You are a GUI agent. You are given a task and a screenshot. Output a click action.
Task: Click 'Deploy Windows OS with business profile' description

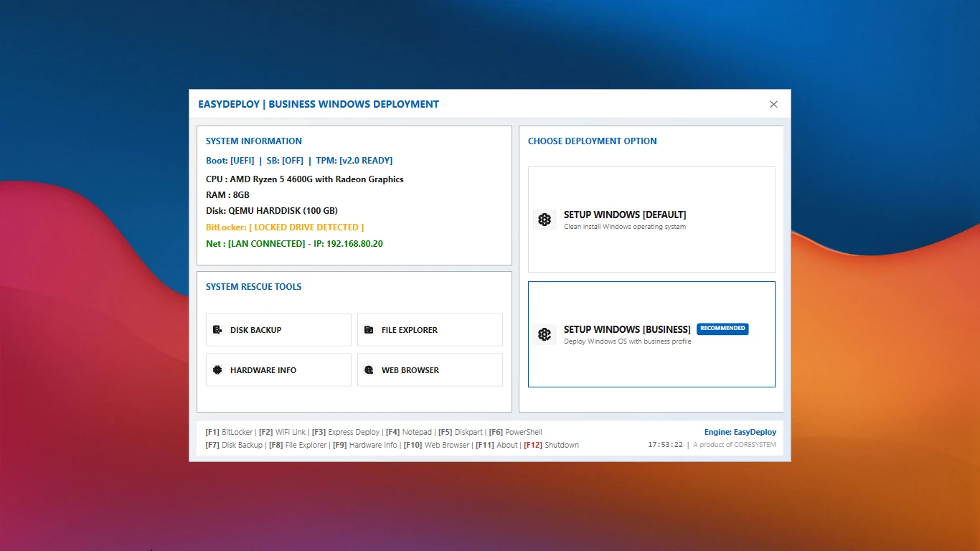point(628,342)
